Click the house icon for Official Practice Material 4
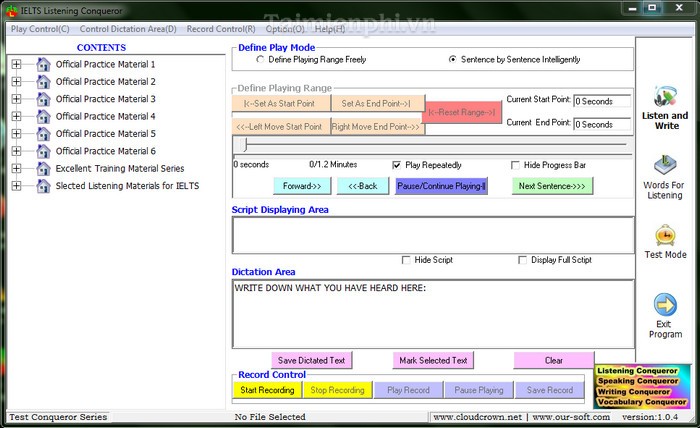Screen dimensions: 700x428 click(x=43, y=117)
